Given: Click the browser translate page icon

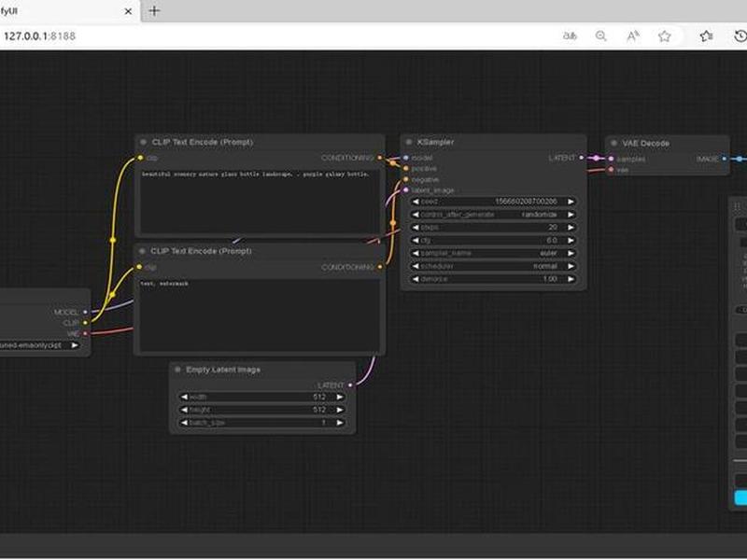Looking at the screenshot, I should tap(570, 35).
